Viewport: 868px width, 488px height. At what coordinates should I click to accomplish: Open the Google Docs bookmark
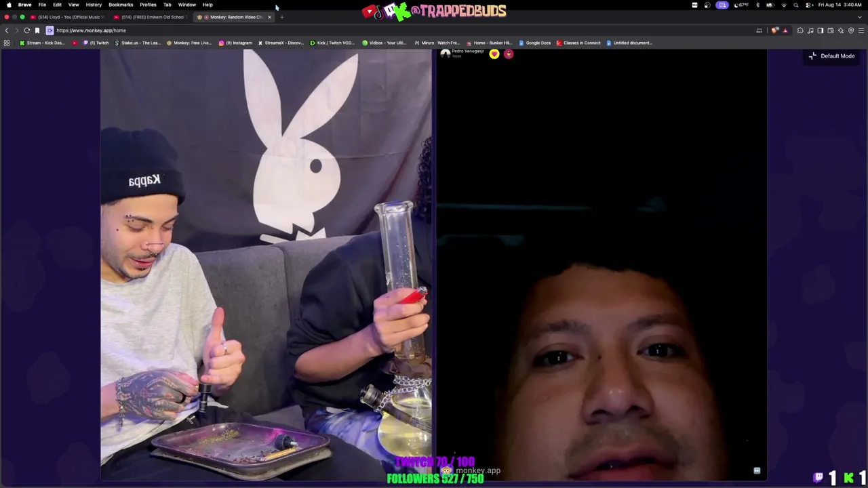(534, 43)
